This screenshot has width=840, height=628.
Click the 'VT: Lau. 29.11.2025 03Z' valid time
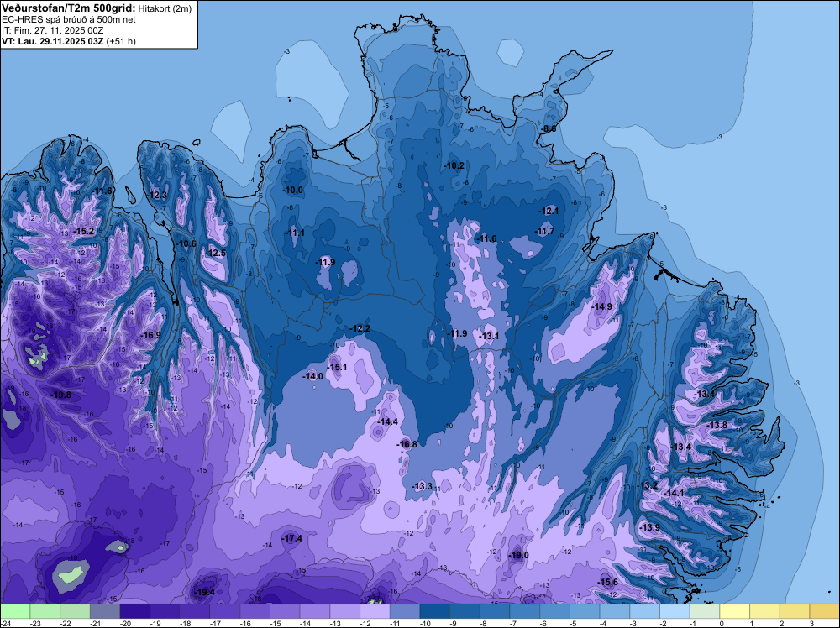52,41
